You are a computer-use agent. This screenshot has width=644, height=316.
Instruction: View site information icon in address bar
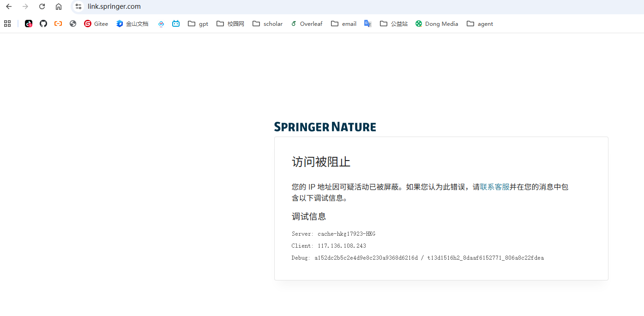[78, 6]
